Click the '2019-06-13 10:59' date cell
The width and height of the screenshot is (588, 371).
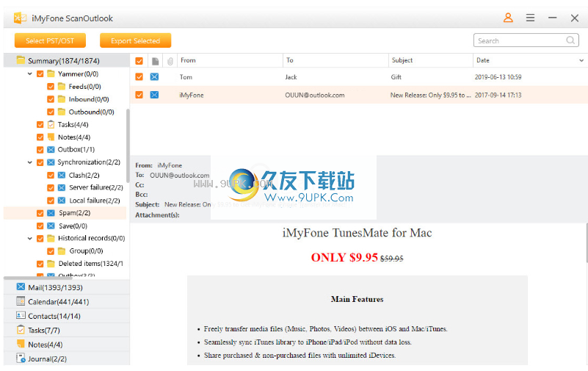[498, 77]
